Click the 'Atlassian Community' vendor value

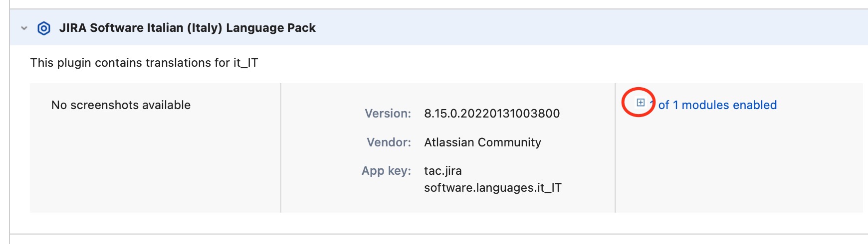coord(482,142)
